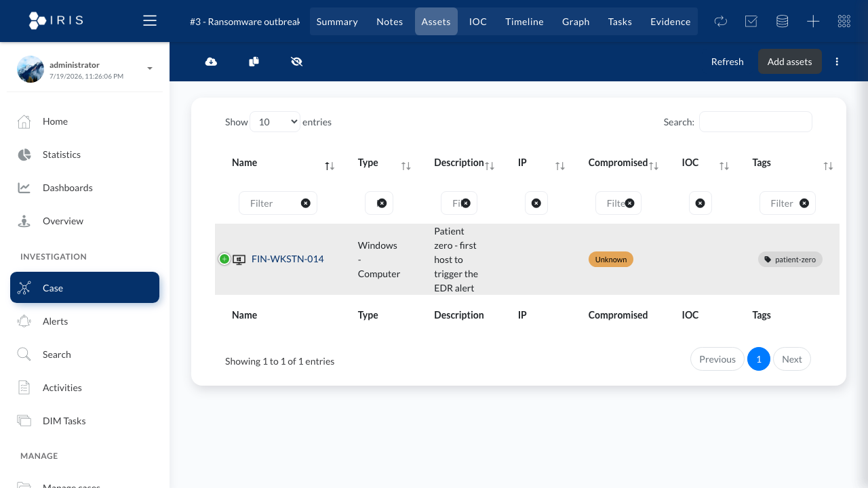Open the Show entries dropdown

[275, 122]
